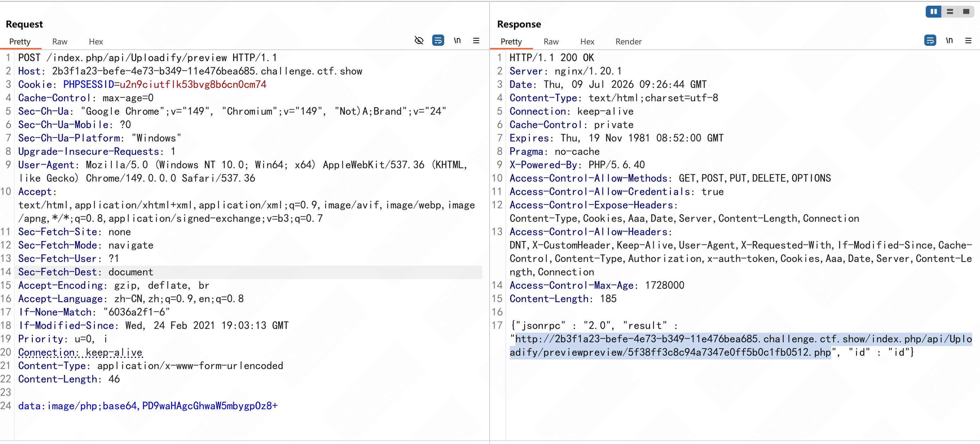Click the response Content-Type text/html line
The height and width of the screenshot is (444, 980).
(x=614, y=98)
